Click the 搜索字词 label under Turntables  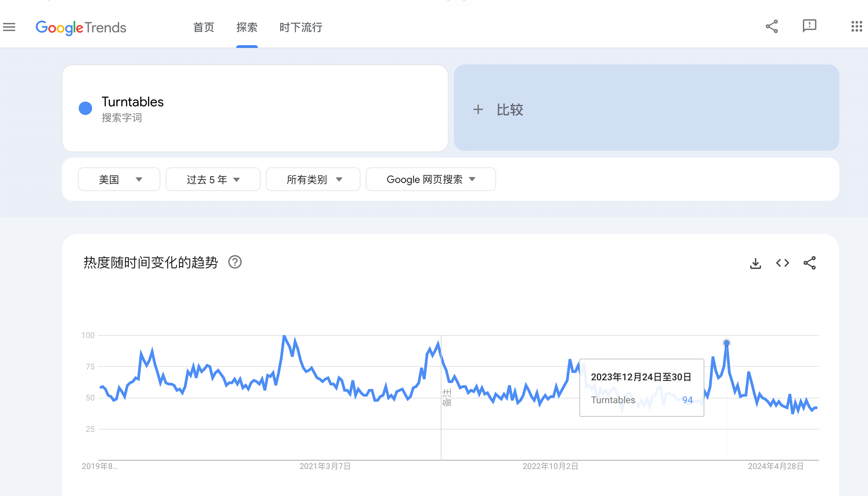[x=121, y=118]
